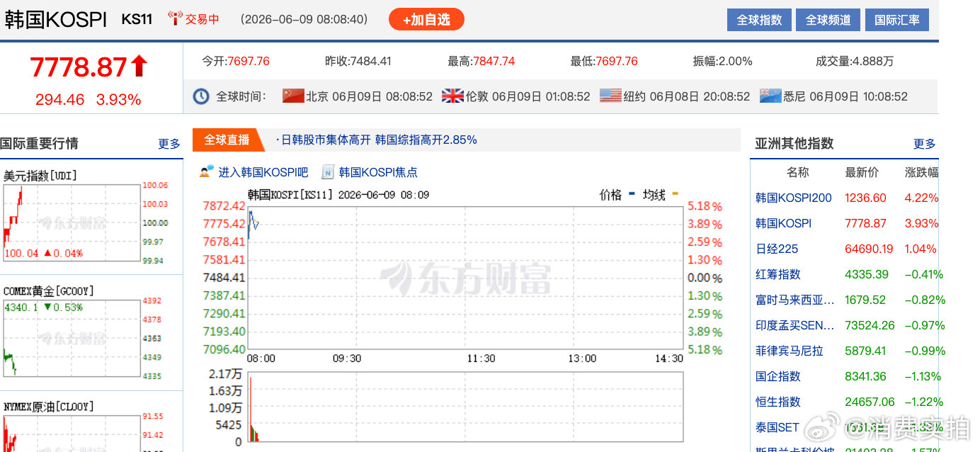
Task: Click the clock icon beside 全球时间
Action: [x=201, y=96]
